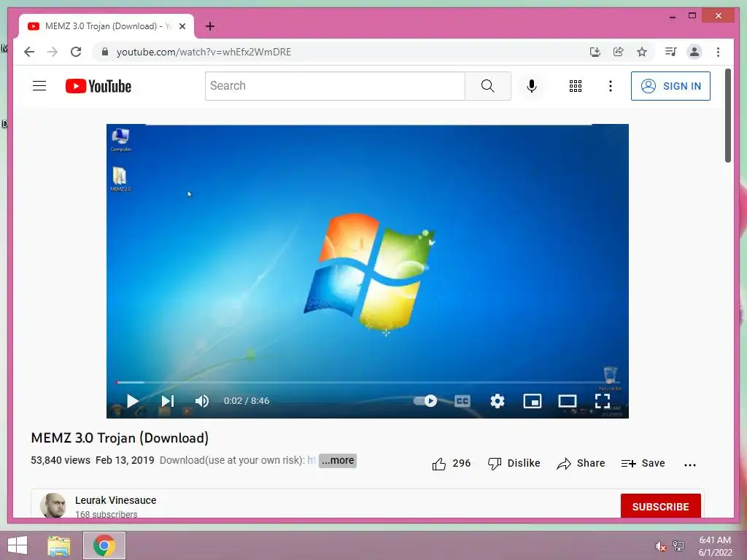Open video settings gear
The image size is (747, 560).
(x=498, y=401)
